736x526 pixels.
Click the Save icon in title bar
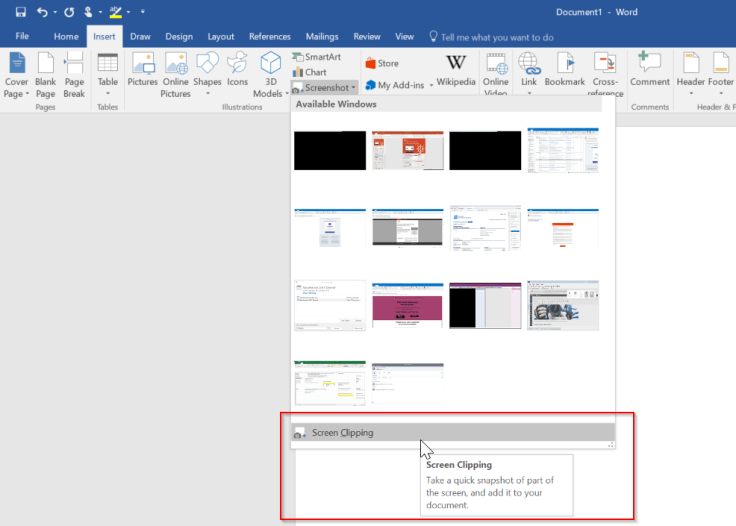(x=20, y=12)
